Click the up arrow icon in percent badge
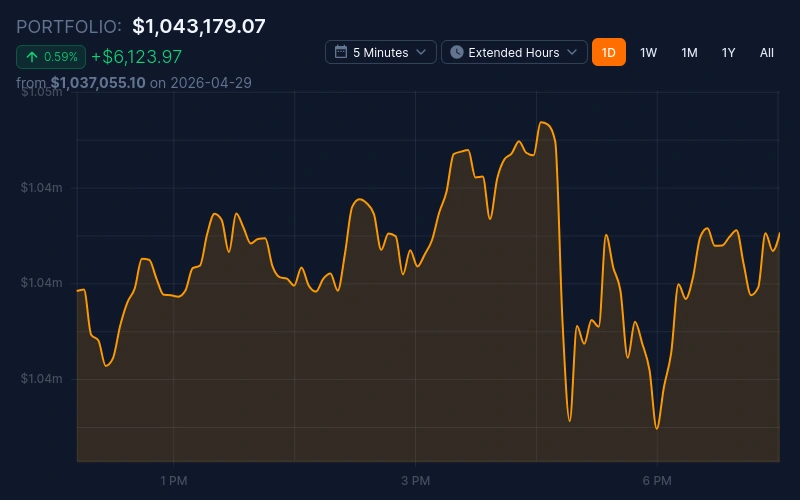 click(32, 57)
